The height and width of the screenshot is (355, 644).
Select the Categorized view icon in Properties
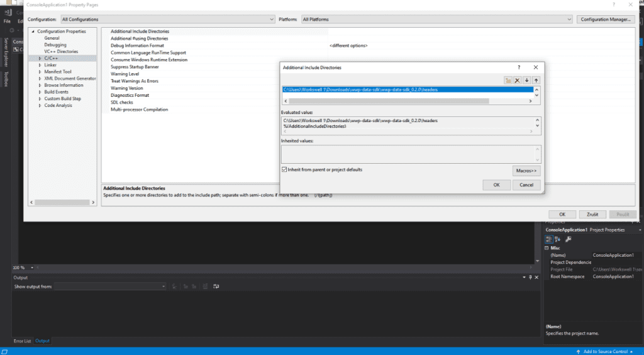(548, 239)
